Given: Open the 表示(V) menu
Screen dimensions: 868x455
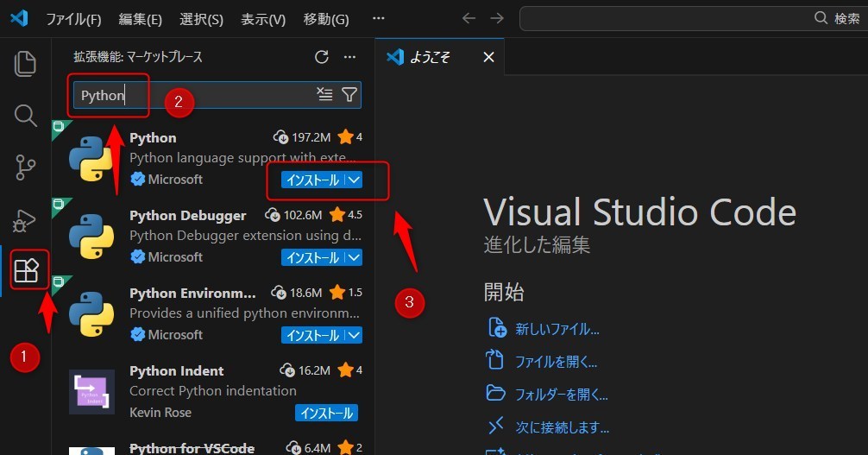Looking at the screenshot, I should (263, 19).
